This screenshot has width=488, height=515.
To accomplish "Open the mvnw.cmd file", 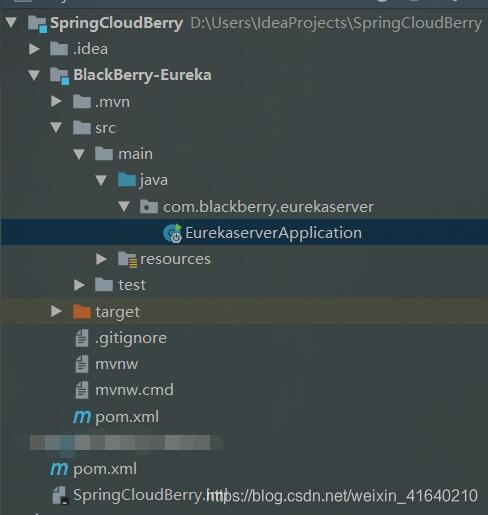I will click(135, 390).
